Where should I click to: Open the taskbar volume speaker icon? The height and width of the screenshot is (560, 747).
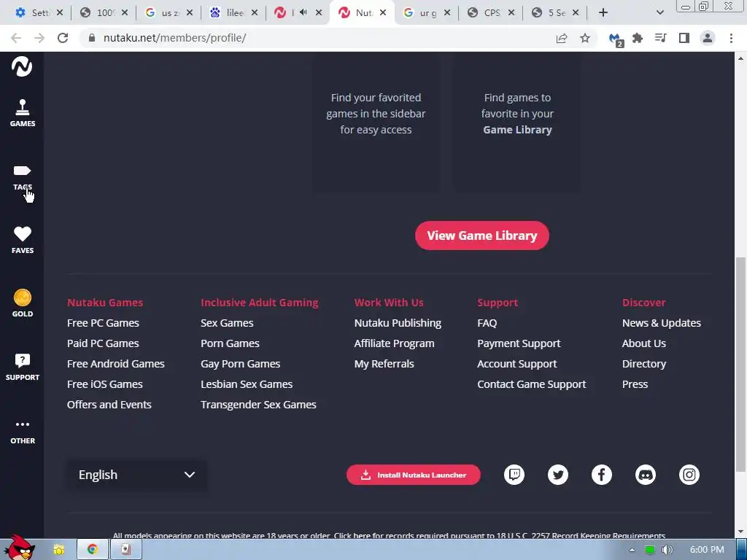667,550
